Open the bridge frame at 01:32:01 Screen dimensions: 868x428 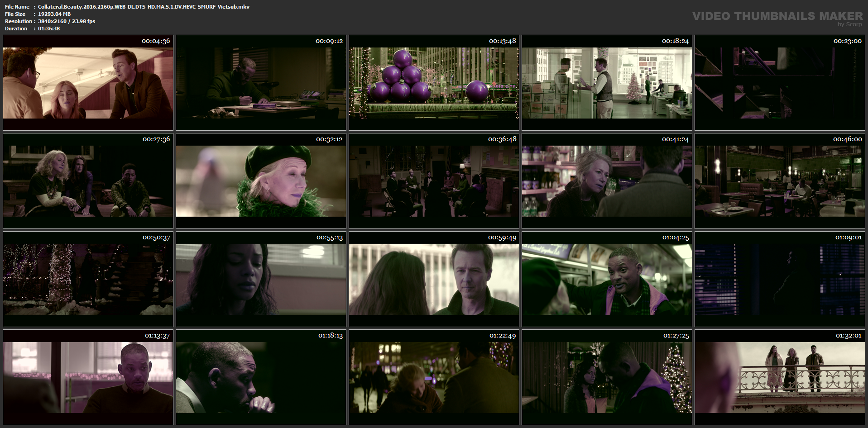tap(780, 377)
